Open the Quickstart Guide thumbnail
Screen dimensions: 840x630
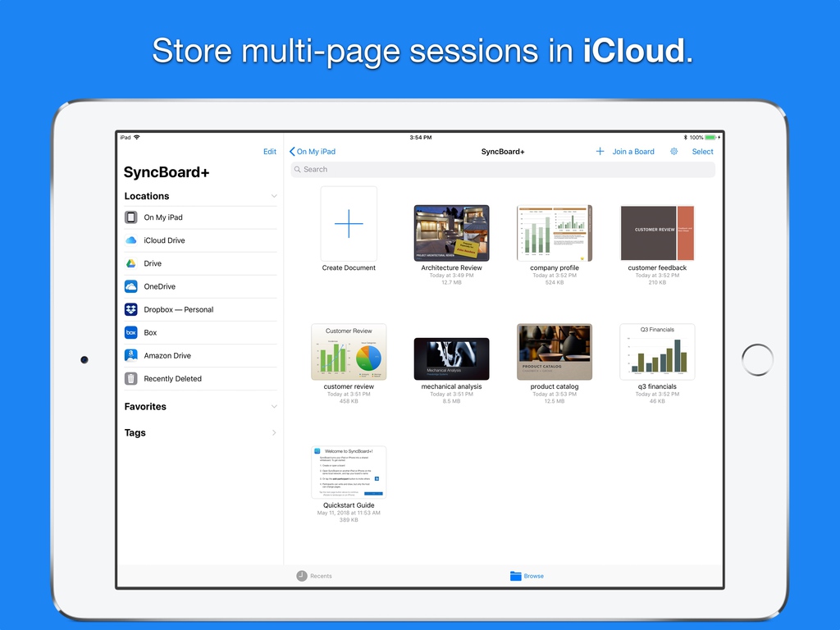(x=349, y=472)
